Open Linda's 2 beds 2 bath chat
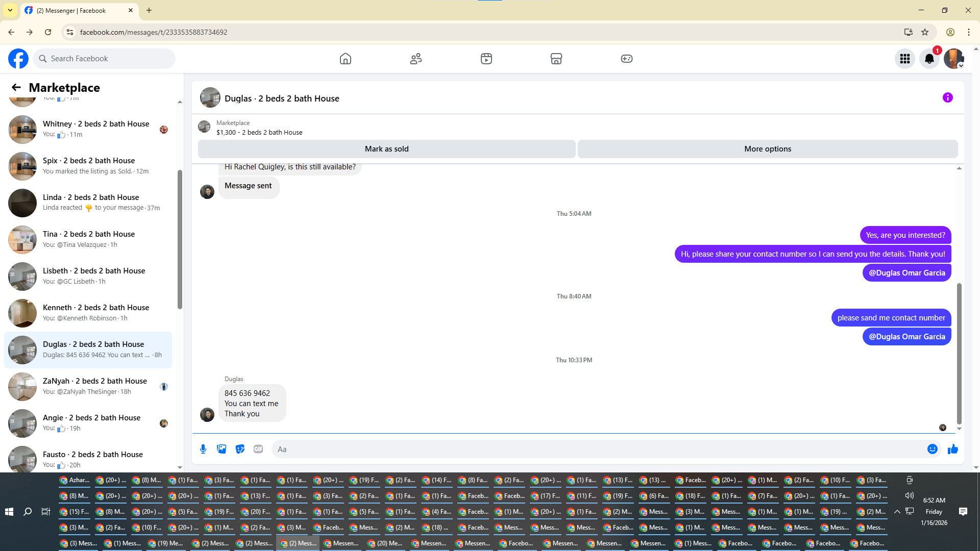Viewport: 980px width, 551px height. coord(91,203)
